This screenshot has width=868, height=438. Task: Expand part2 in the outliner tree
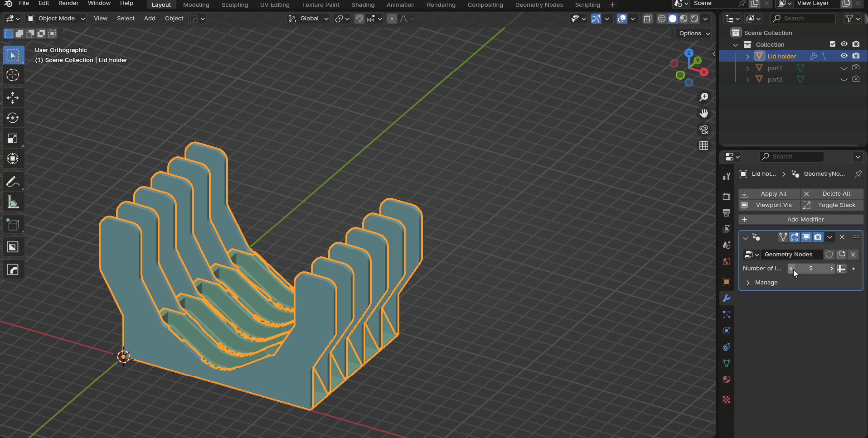pos(747,80)
